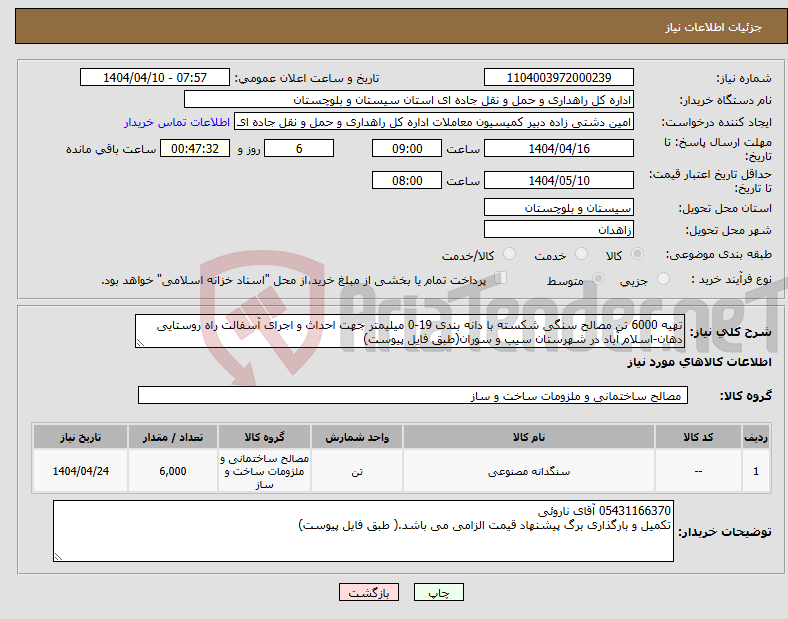Click the واحد شمارش column header
The height and width of the screenshot is (619, 788).
(x=357, y=437)
